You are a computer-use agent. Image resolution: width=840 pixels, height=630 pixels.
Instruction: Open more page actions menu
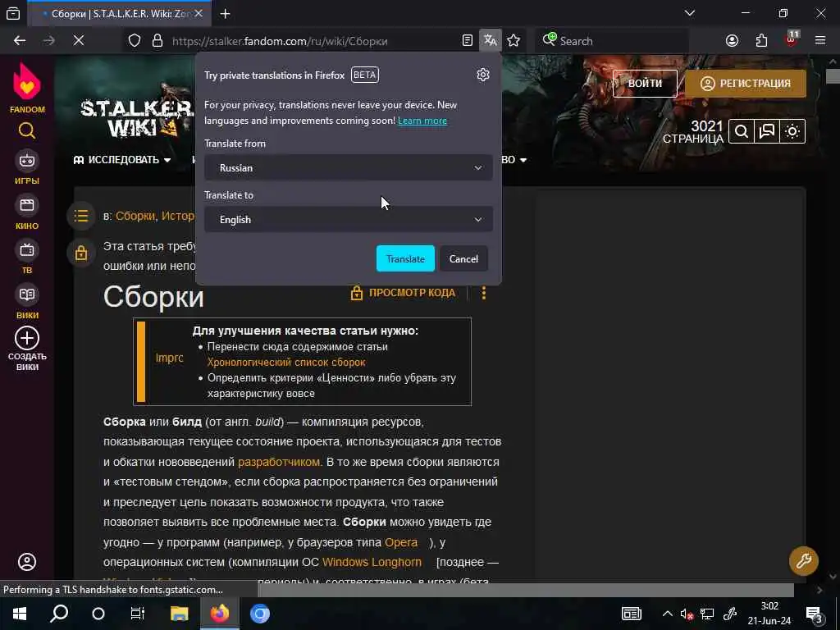(x=483, y=293)
